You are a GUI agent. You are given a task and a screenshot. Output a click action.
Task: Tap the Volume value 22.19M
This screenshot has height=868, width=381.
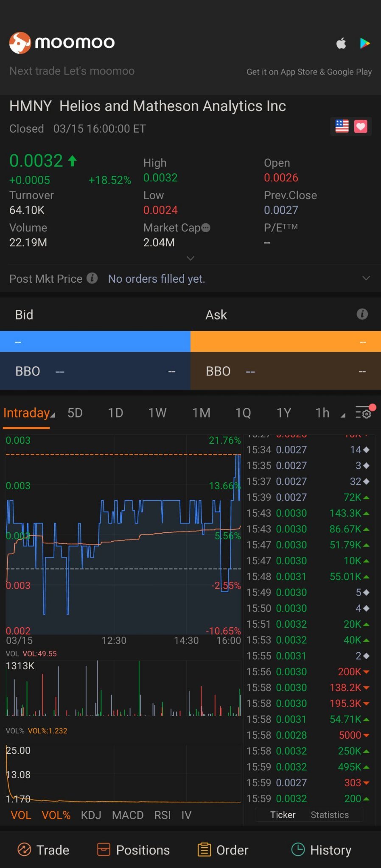tap(28, 242)
